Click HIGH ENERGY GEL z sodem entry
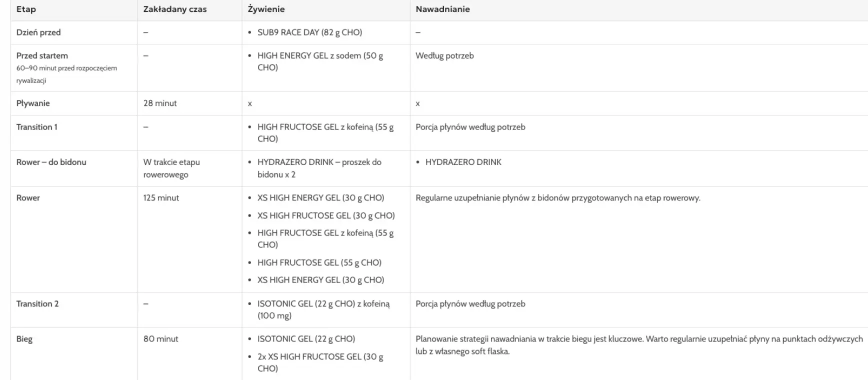 pyautogui.click(x=320, y=61)
